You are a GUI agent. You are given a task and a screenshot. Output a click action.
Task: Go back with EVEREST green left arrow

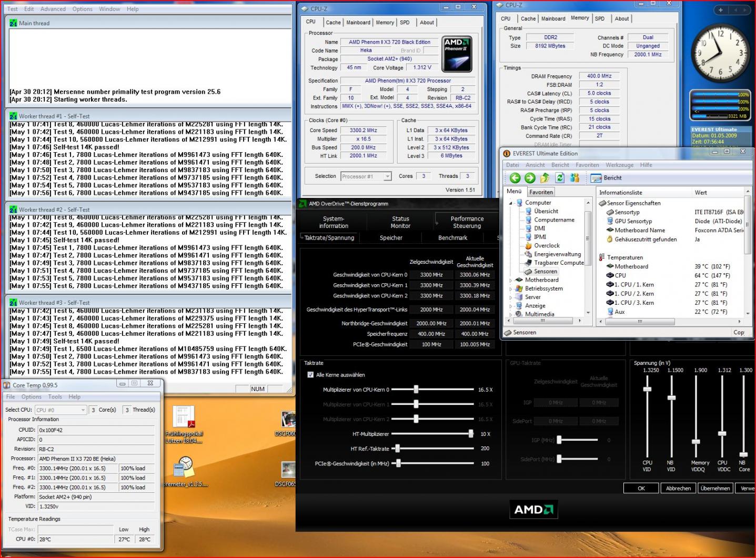point(515,178)
